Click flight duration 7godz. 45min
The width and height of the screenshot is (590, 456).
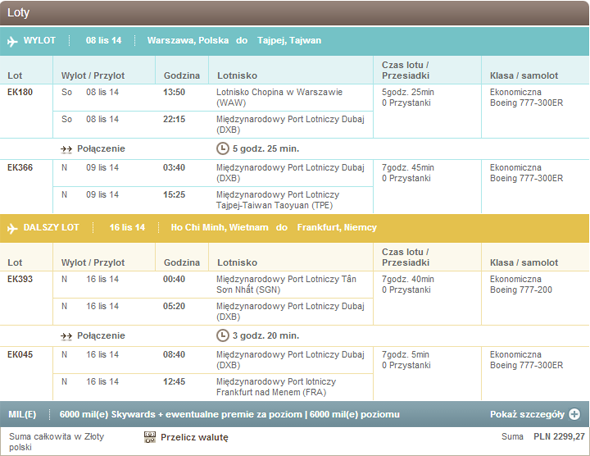[x=408, y=168]
